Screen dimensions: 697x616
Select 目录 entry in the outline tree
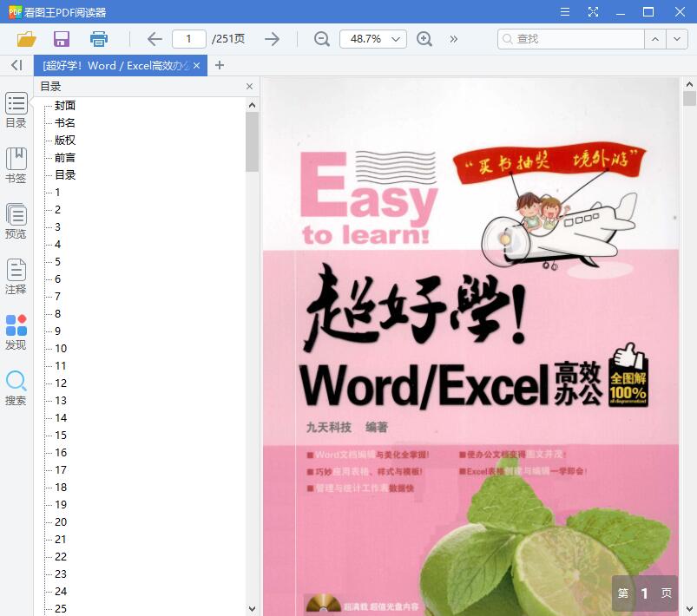65,174
